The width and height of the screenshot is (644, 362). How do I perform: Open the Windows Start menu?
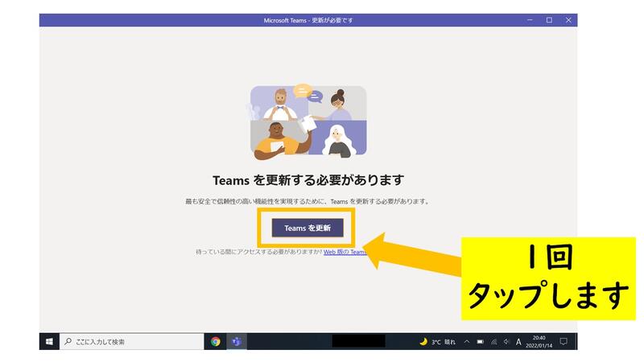pos(50,341)
